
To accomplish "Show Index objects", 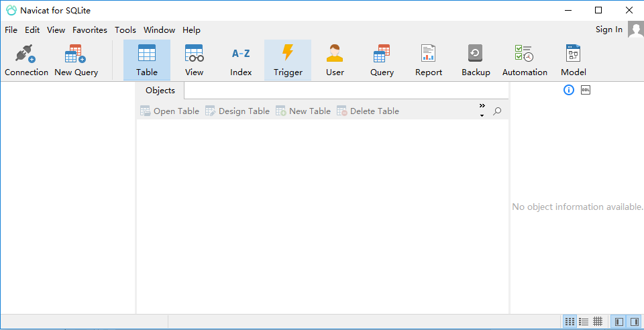I will (x=241, y=60).
